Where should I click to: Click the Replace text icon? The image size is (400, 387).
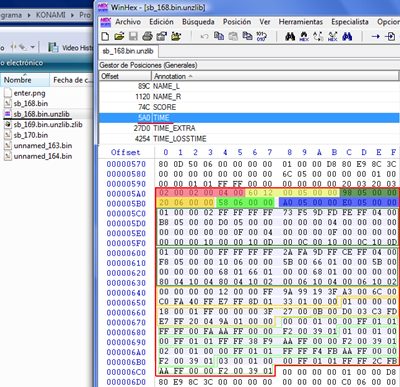point(318,36)
